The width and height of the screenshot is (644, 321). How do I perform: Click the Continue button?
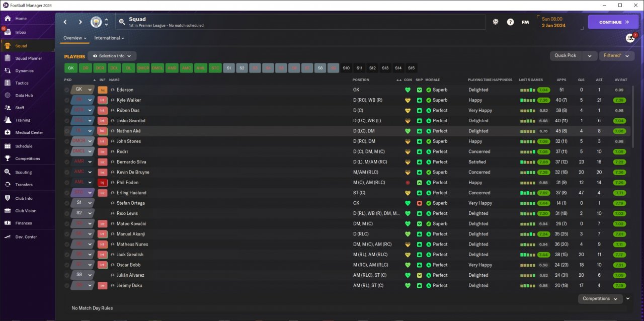(614, 22)
